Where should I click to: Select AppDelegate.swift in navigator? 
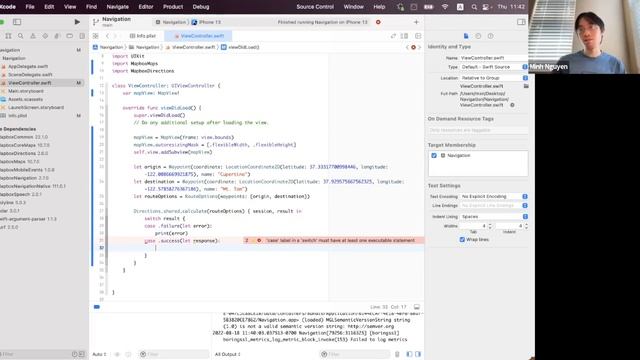28,66
